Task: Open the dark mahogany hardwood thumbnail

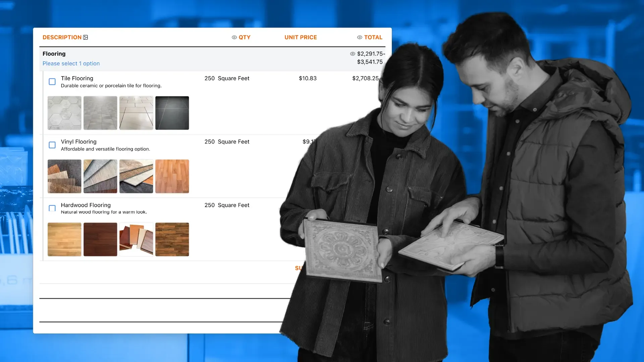Action: click(x=100, y=239)
